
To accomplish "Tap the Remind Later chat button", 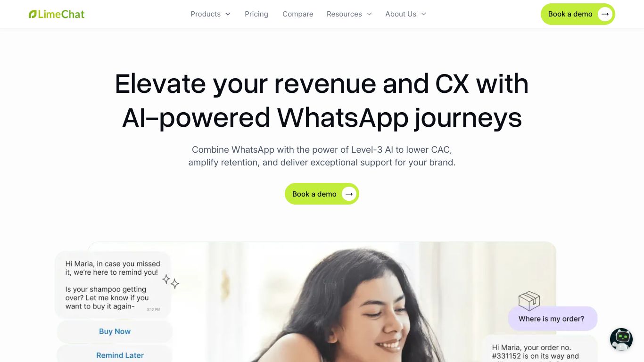I will click(x=120, y=355).
